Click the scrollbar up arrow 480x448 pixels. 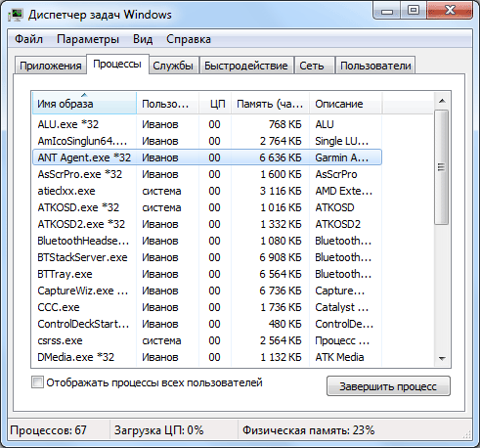click(x=442, y=101)
